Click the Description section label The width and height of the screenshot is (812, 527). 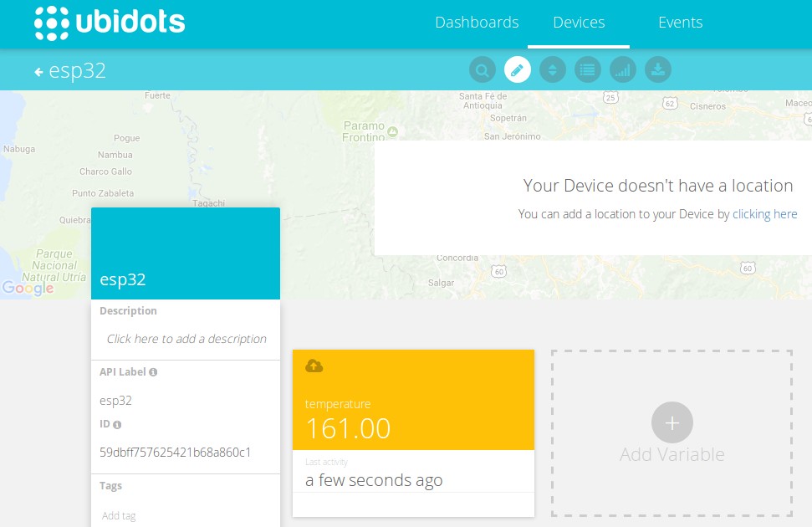tap(128, 311)
